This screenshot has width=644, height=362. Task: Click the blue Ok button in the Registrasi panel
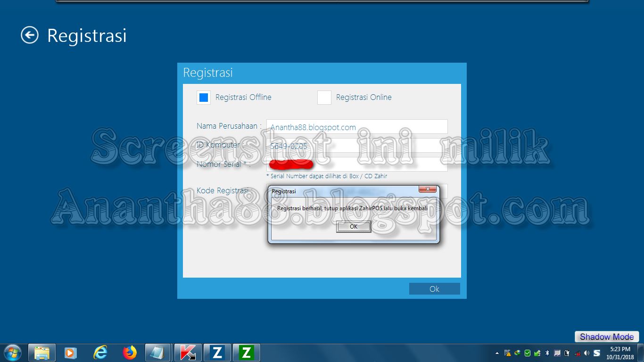tap(434, 289)
